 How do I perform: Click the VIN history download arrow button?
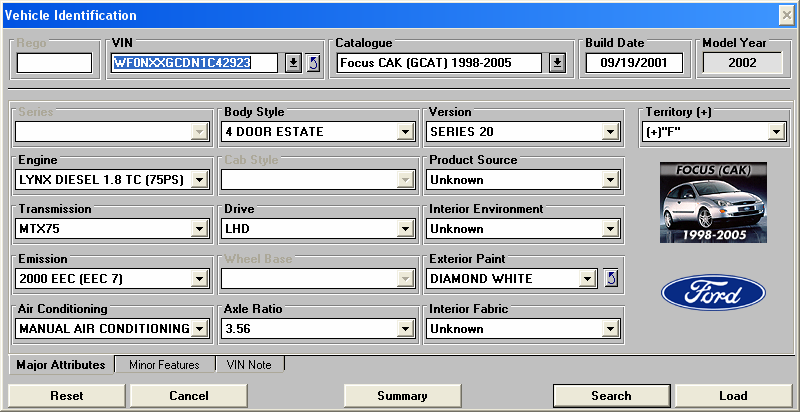point(293,63)
